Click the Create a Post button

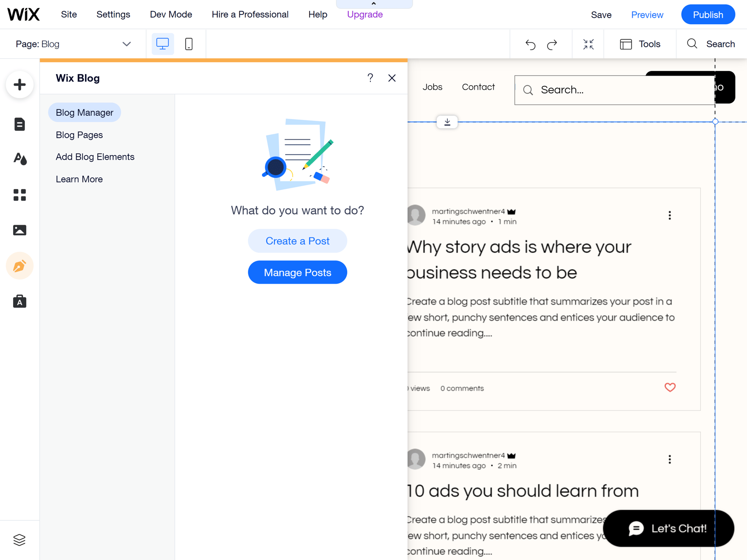[x=297, y=241]
